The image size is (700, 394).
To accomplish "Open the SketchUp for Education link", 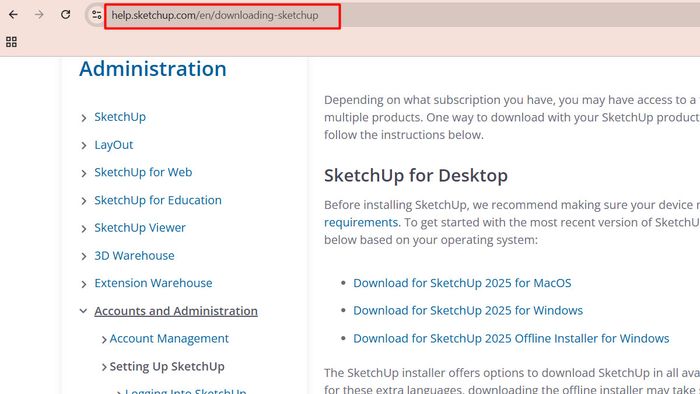I will pyautogui.click(x=158, y=200).
